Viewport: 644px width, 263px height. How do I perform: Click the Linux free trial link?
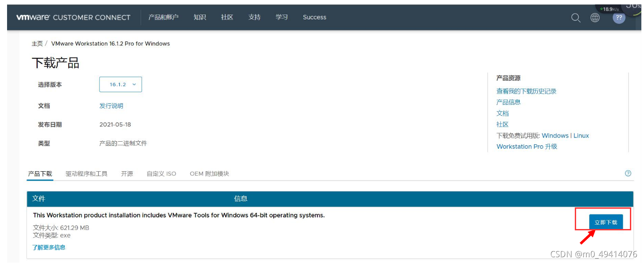[x=581, y=135]
